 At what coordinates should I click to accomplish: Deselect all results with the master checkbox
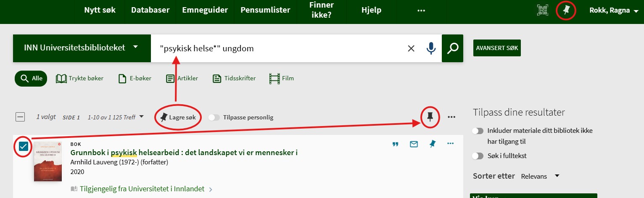point(20,117)
